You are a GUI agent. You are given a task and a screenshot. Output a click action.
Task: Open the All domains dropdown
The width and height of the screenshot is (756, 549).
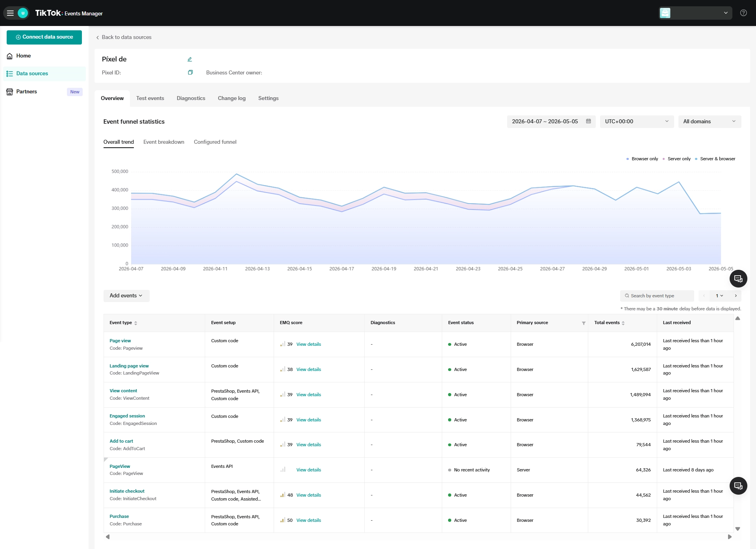pos(710,121)
